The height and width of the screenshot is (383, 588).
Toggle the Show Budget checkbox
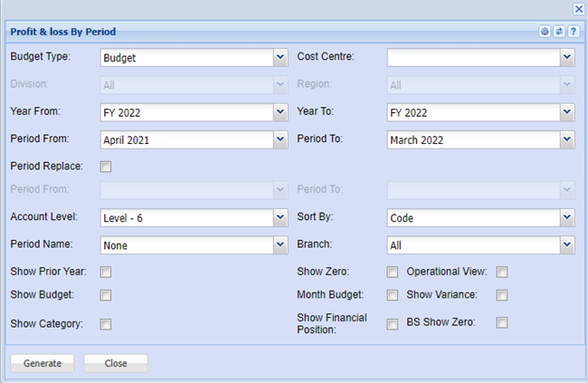pos(106,295)
